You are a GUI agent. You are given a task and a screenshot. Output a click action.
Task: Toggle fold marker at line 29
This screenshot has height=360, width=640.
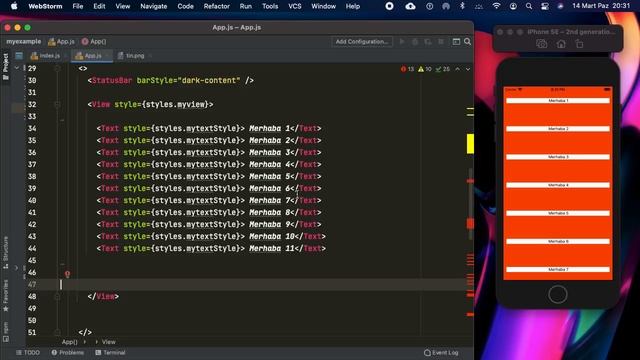(x=58, y=69)
